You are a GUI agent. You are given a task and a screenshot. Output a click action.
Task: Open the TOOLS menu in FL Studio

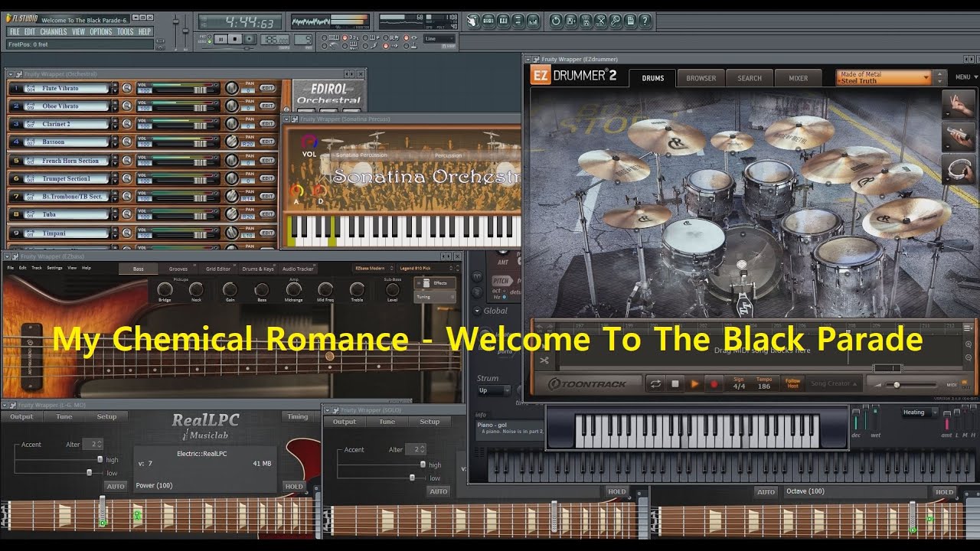[x=126, y=32]
